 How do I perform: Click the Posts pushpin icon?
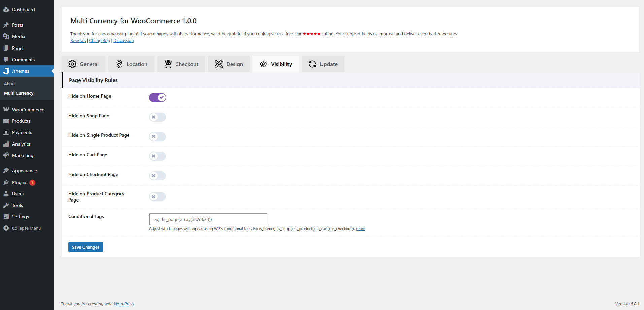point(6,25)
